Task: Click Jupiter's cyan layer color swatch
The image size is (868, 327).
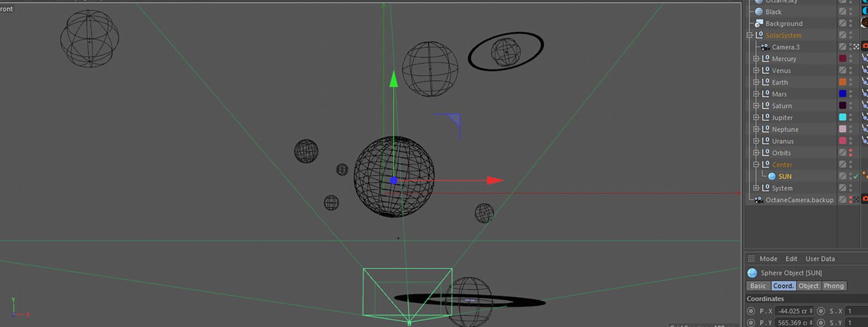Action: point(843,117)
